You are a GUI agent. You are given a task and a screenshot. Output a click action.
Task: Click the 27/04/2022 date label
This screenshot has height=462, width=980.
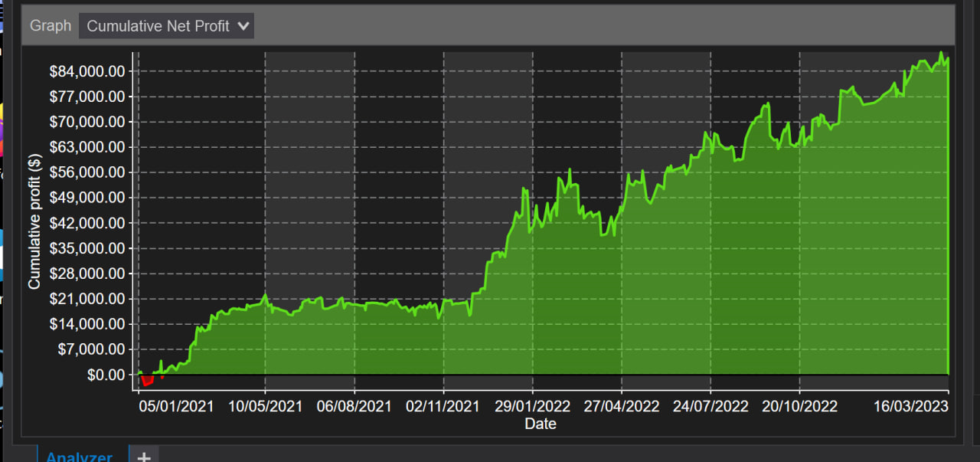621,406
